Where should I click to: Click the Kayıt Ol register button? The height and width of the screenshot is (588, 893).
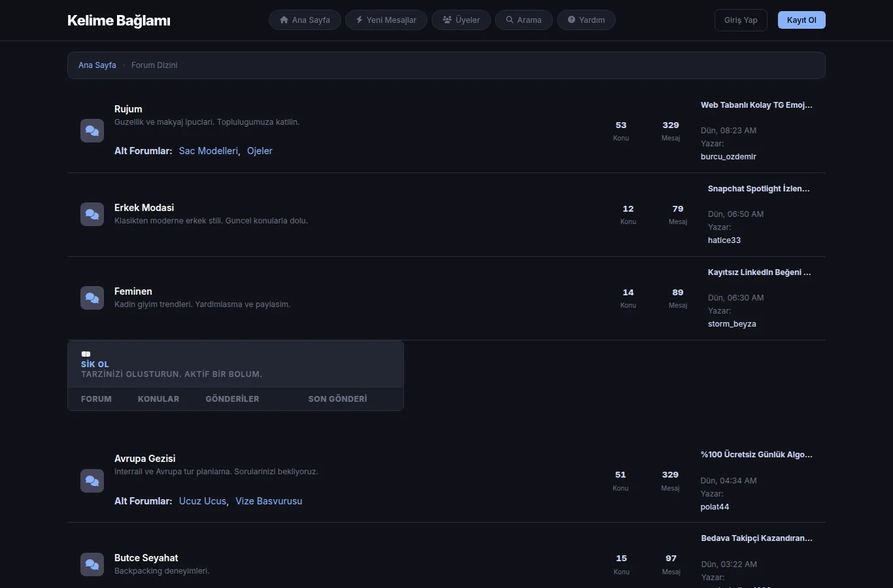801,20
